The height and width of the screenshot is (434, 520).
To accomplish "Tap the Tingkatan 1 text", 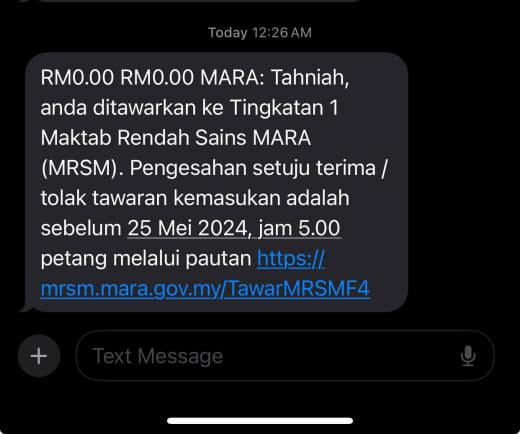I will click(284, 108).
